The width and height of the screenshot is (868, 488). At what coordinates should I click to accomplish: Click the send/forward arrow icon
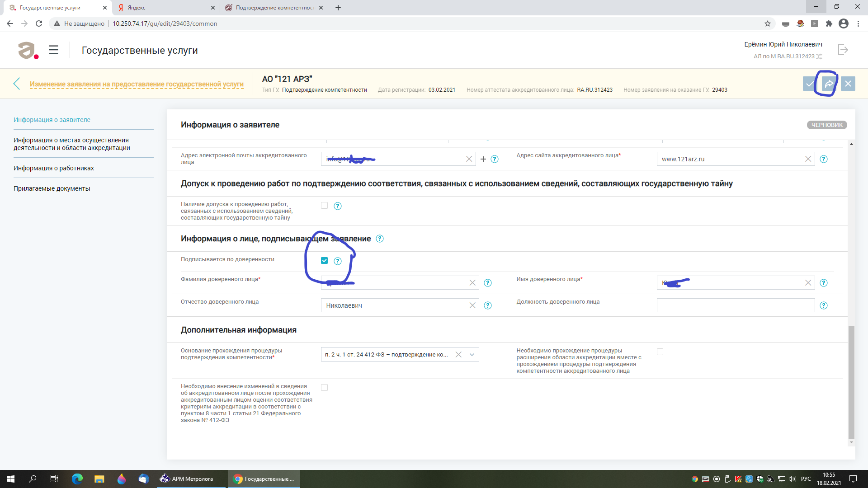click(x=829, y=84)
